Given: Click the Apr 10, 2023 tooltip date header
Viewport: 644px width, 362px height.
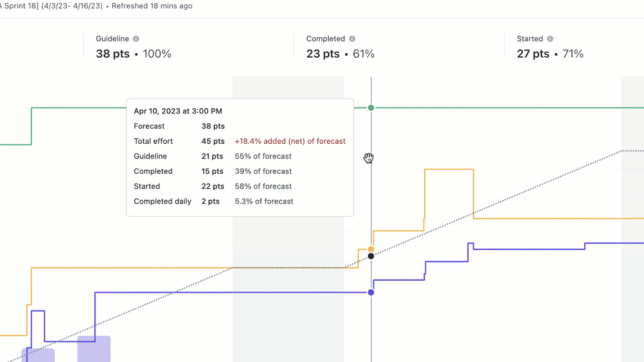Looking at the screenshot, I should point(178,111).
